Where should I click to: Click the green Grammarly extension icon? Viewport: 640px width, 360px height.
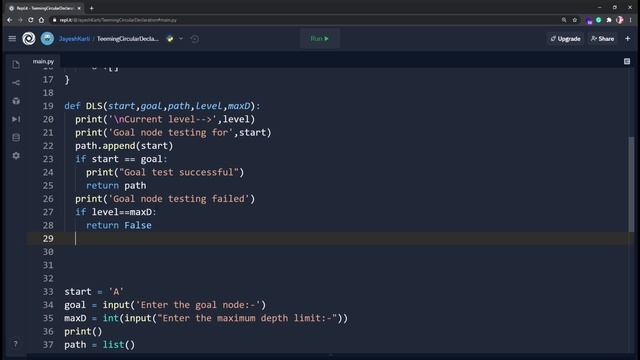click(598, 20)
